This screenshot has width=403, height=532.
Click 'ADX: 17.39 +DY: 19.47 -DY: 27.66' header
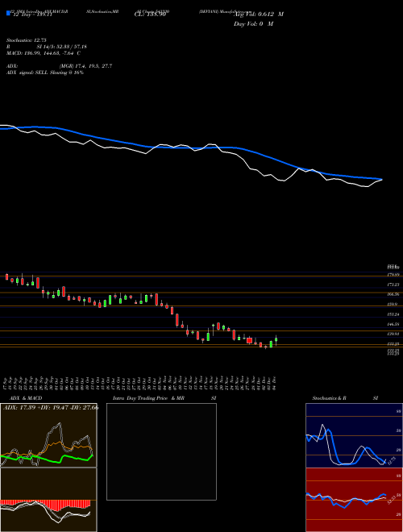[51, 407]
